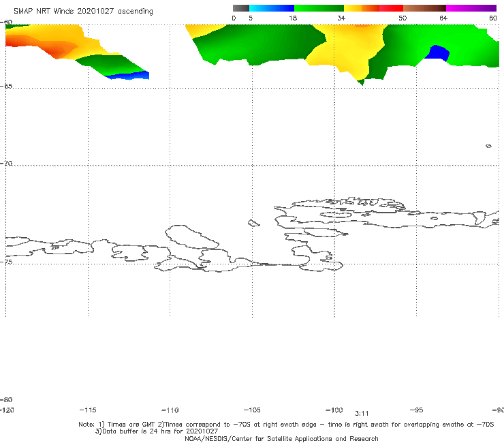The image size is (504, 443).
Task: Pick the red segment of the colorbar
Action: [391, 8]
